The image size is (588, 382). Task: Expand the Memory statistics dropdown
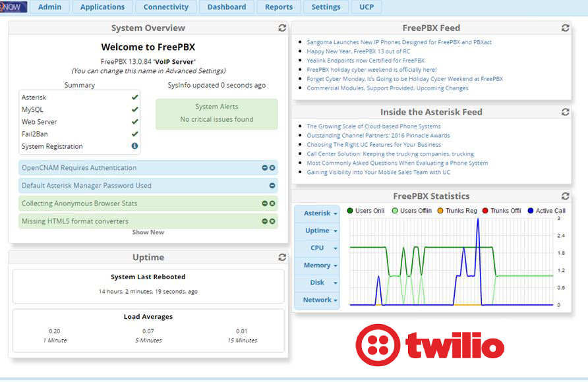pos(317,265)
